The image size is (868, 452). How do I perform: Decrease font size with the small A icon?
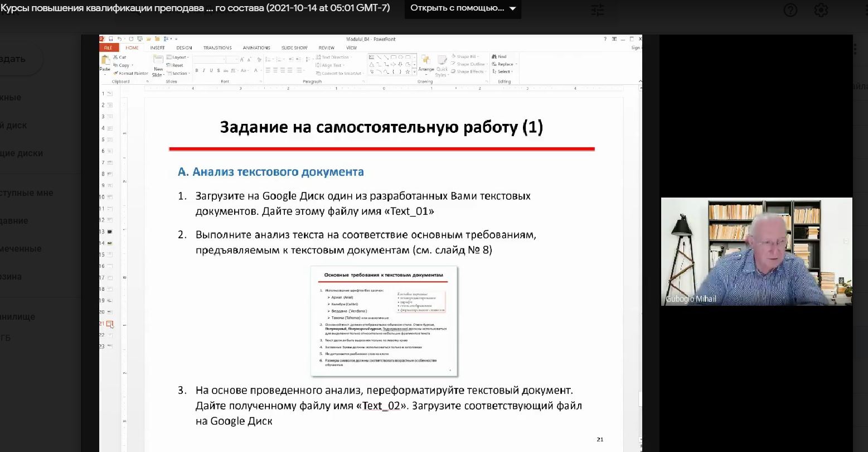(249, 60)
